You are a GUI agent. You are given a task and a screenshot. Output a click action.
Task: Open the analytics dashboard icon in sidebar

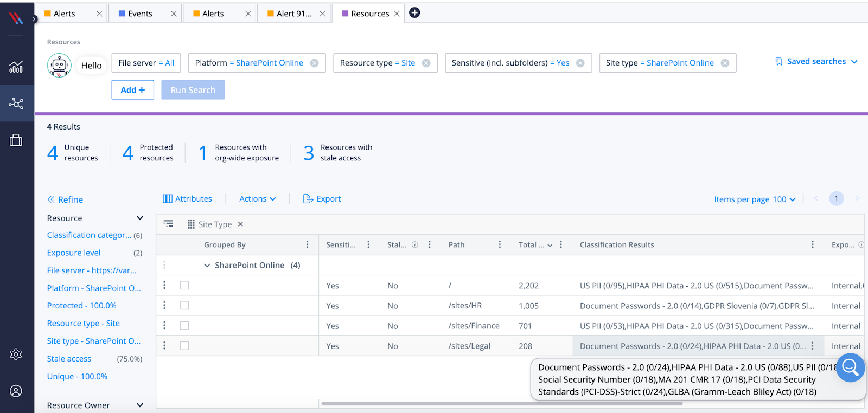16,67
